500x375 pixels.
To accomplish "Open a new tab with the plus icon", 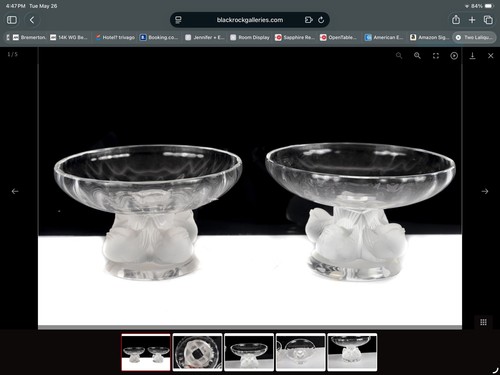I will point(472,20).
